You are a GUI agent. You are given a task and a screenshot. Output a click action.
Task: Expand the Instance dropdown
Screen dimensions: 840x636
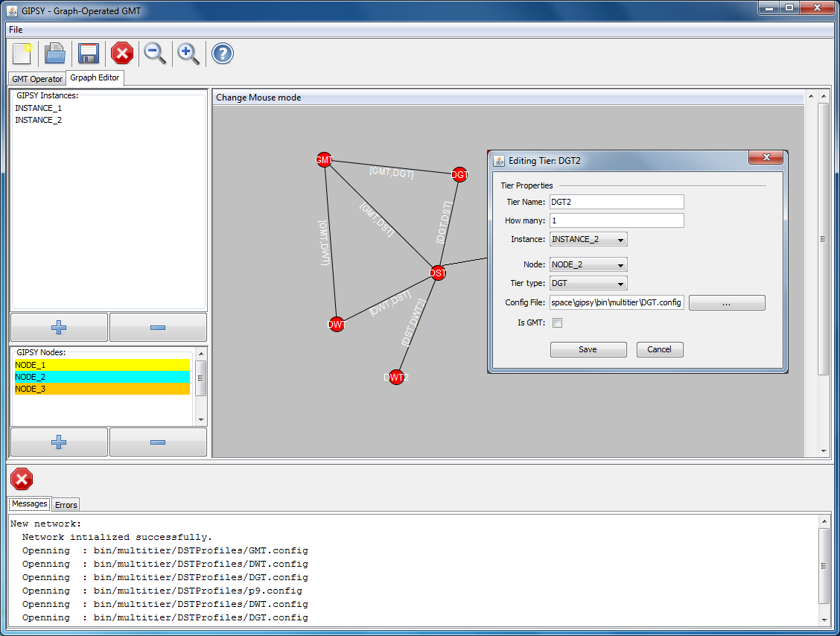point(588,240)
